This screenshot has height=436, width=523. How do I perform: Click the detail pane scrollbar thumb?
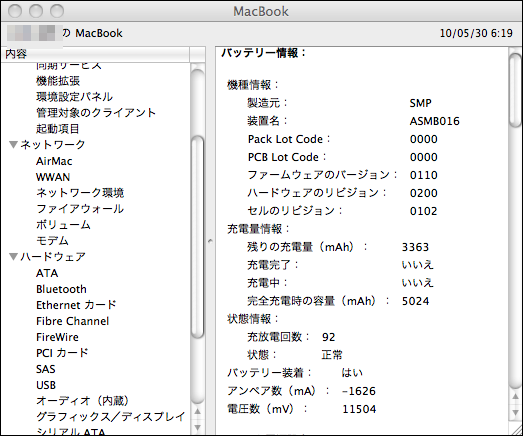(516, 90)
